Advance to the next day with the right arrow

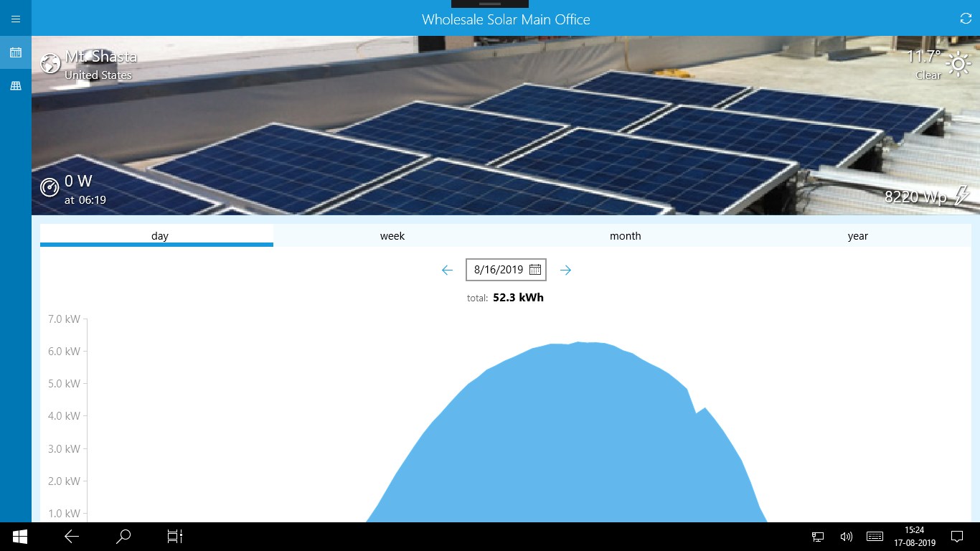[x=565, y=270]
